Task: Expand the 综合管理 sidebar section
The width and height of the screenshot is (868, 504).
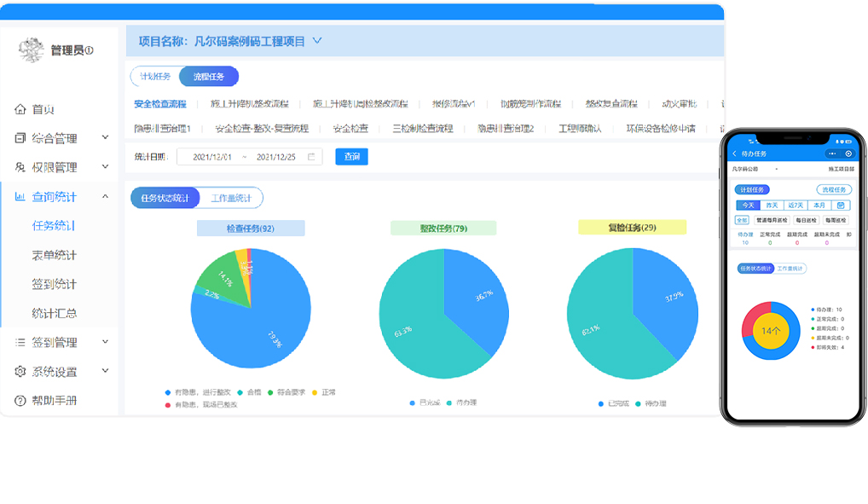Action: (x=103, y=136)
